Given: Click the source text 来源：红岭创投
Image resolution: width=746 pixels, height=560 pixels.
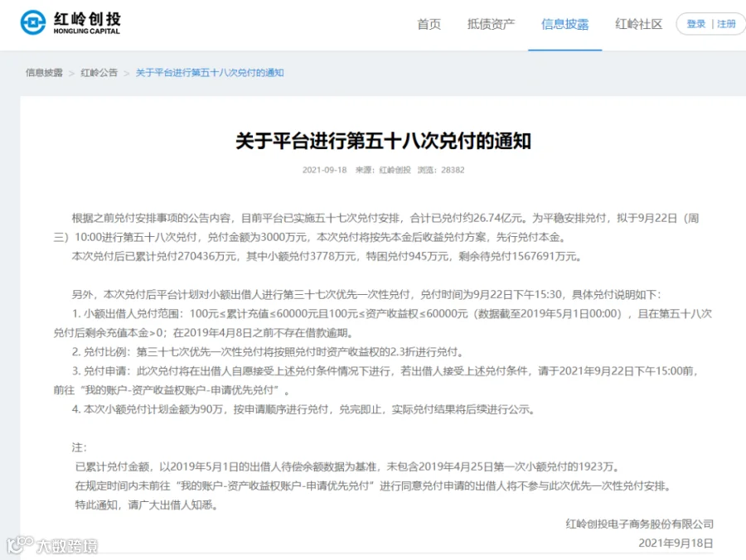Looking at the screenshot, I should [x=383, y=170].
